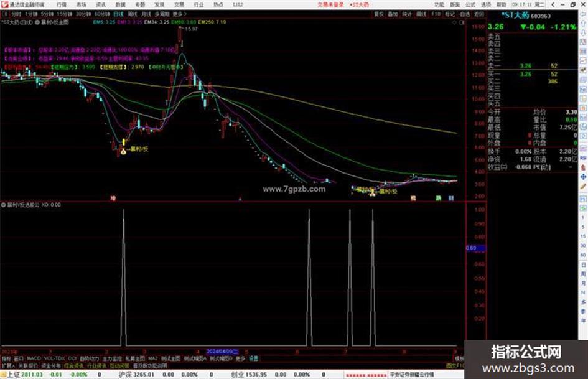Viewport: 588px width, 379px height.
Task: Click the stock name *ST大药 in quote panel
Action: click(x=516, y=16)
